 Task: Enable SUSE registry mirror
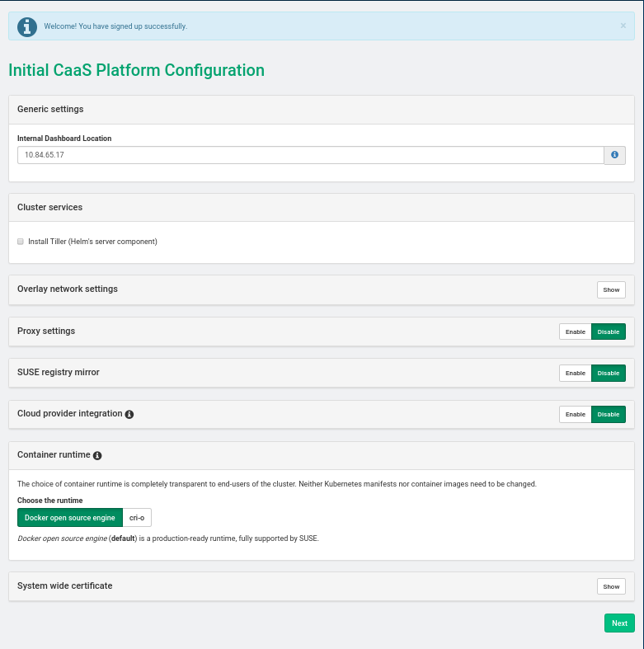[x=576, y=373]
